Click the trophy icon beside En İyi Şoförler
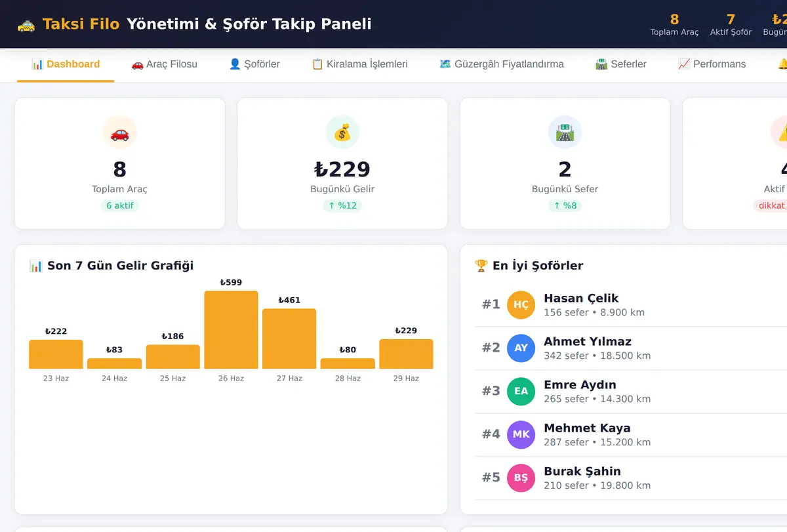 (481, 266)
